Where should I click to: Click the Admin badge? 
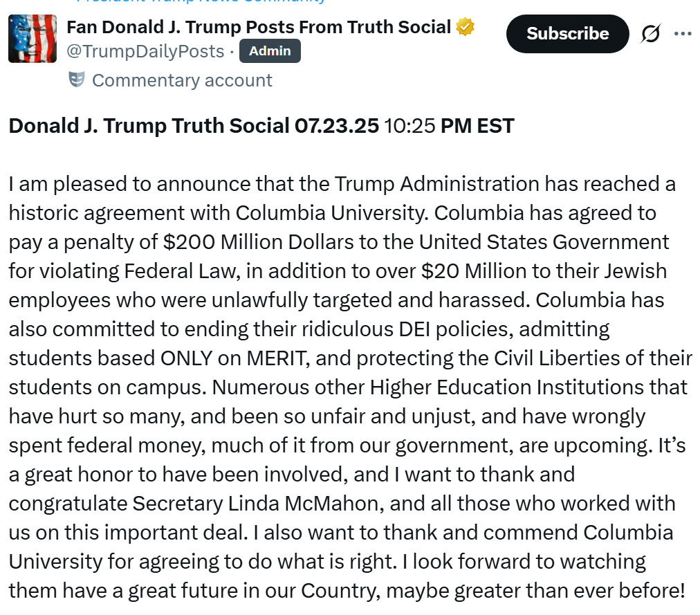click(x=270, y=51)
